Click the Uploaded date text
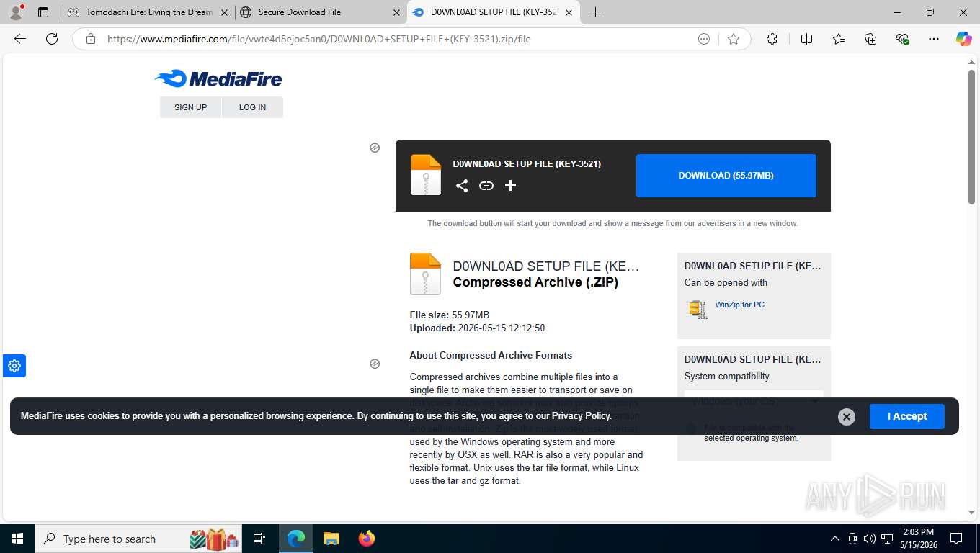The height and width of the screenshot is (553, 980). [x=477, y=328]
